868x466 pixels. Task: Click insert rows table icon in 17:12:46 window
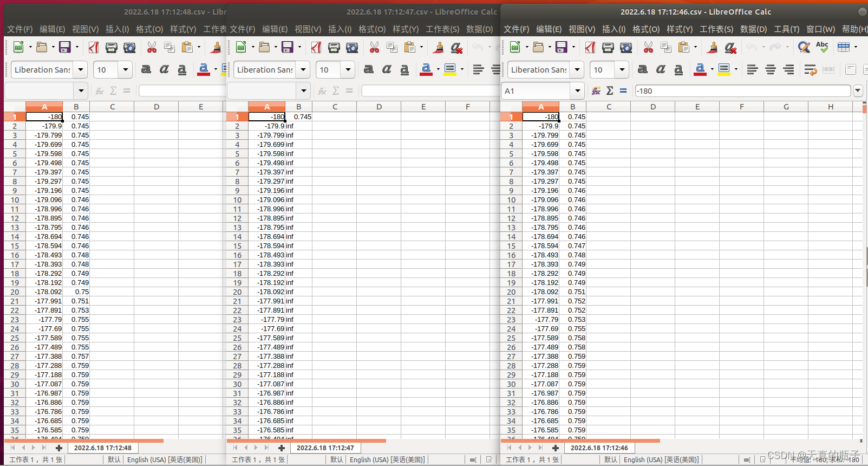click(x=844, y=47)
